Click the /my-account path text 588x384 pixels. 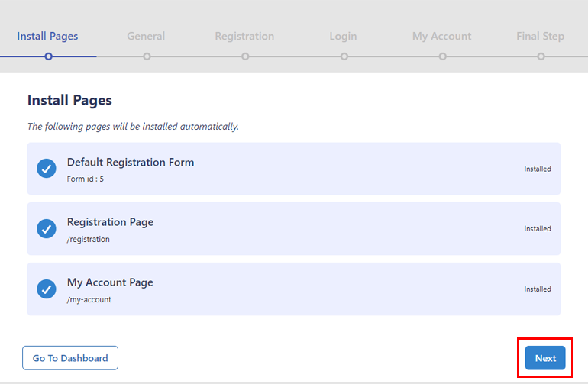(89, 299)
